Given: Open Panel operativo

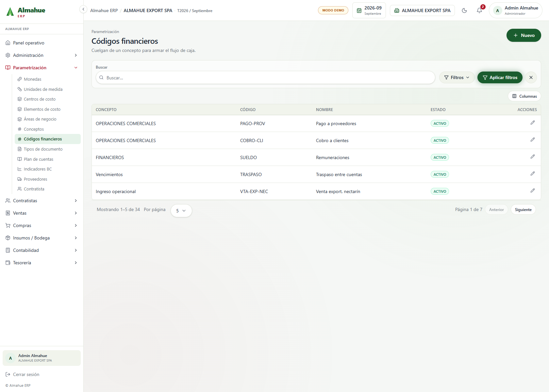Looking at the screenshot, I should point(42,43).
